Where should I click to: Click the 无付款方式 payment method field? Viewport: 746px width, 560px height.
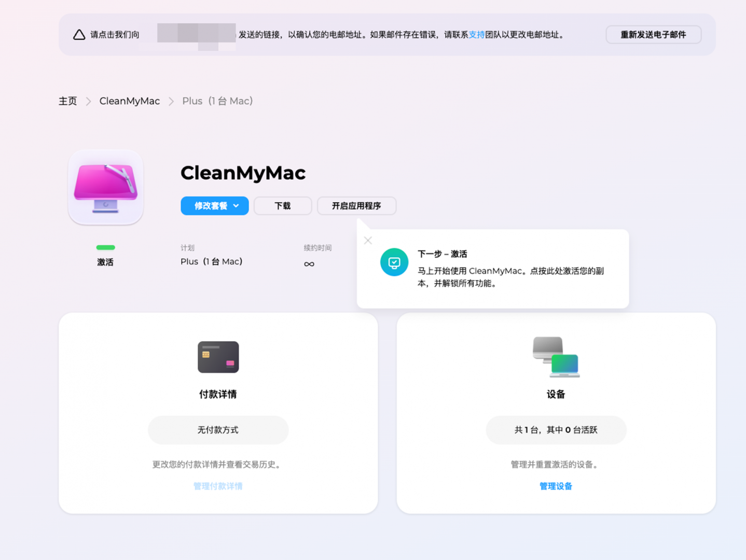(x=218, y=430)
